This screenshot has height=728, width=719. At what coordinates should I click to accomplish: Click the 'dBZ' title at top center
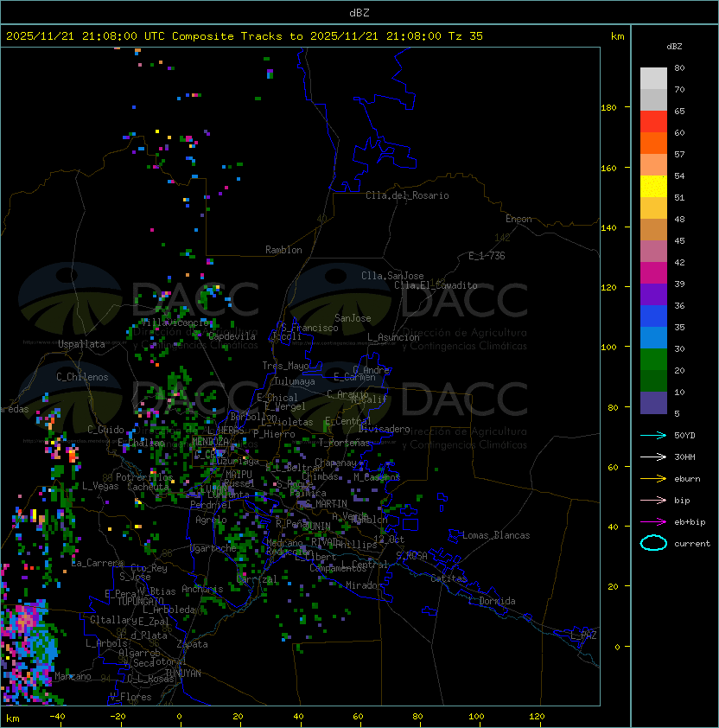[359, 13]
